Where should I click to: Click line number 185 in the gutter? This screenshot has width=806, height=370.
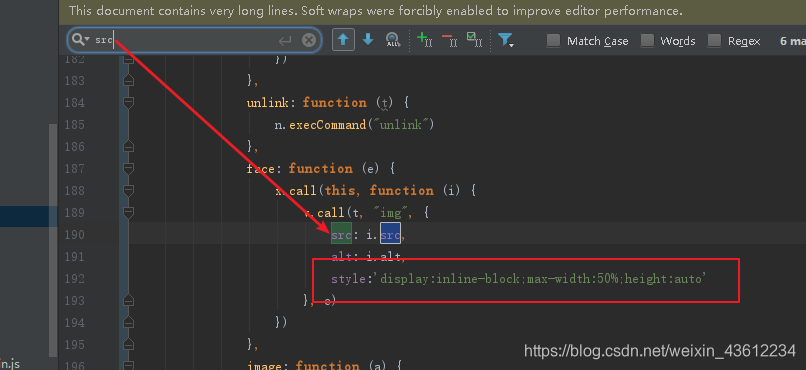click(75, 125)
